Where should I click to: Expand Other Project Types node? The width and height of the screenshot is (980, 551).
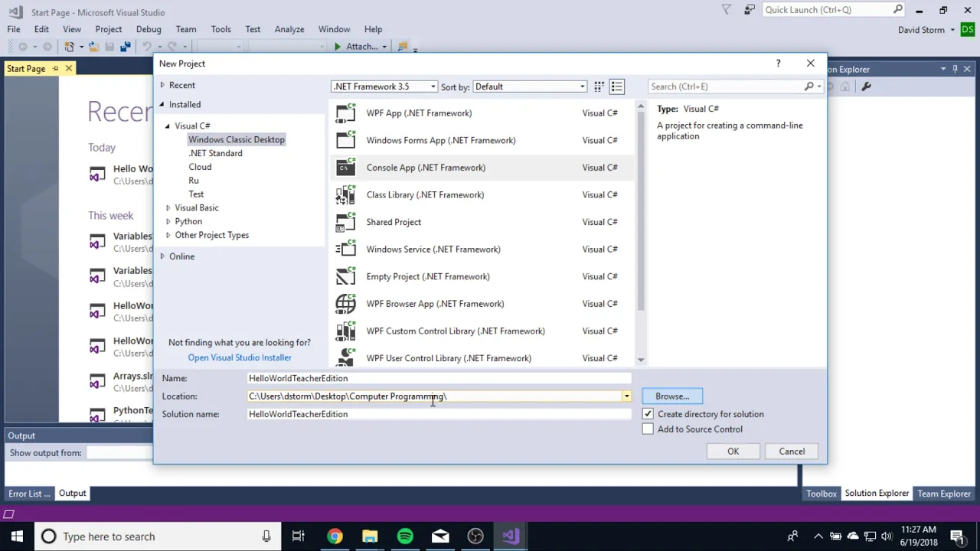pyautogui.click(x=168, y=236)
